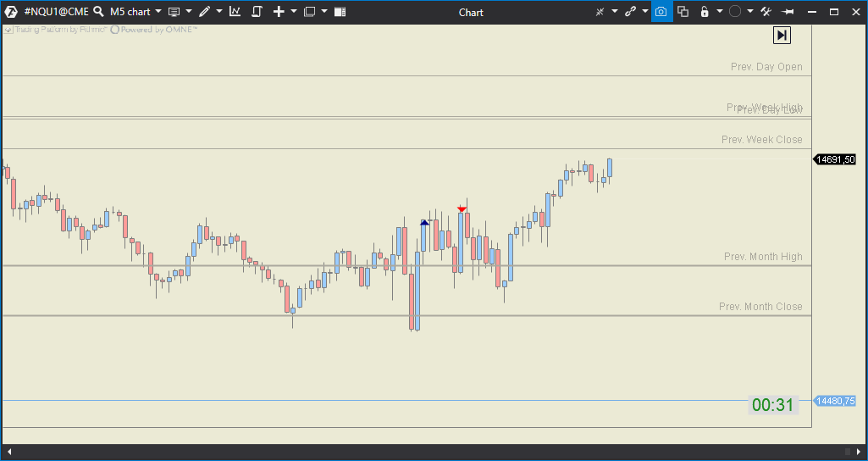Click the red down-triangle trade marker
The height and width of the screenshot is (461, 868).
462,208
